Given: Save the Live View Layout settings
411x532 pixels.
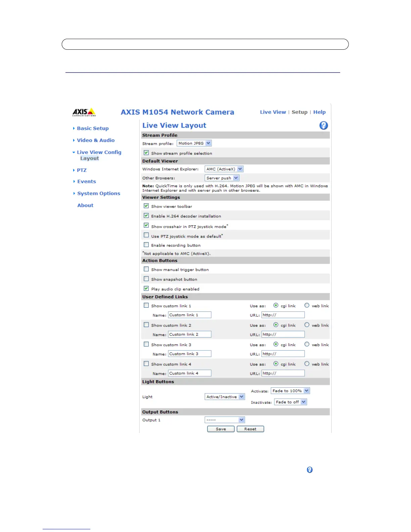Looking at the screenshot, I should [221, 429].
